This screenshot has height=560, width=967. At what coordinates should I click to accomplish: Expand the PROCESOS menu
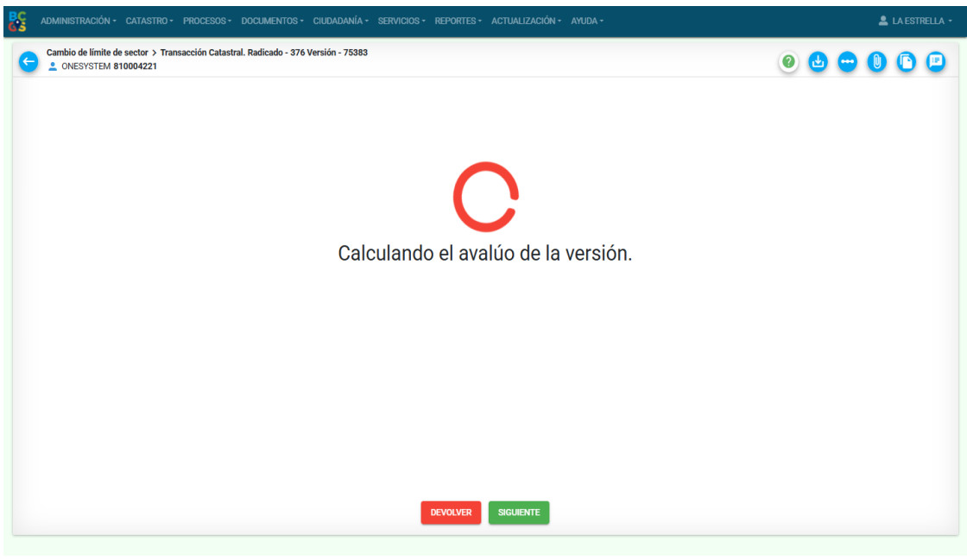(x=207, y=21)
